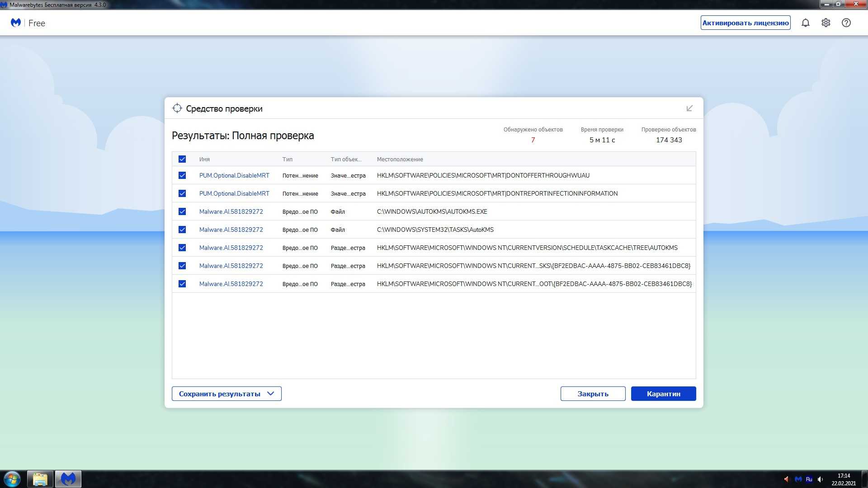The height and width of the screenshot is (488, 868).
Task: Click Активировать лицензию button
Action: click(x=745, y=23)
